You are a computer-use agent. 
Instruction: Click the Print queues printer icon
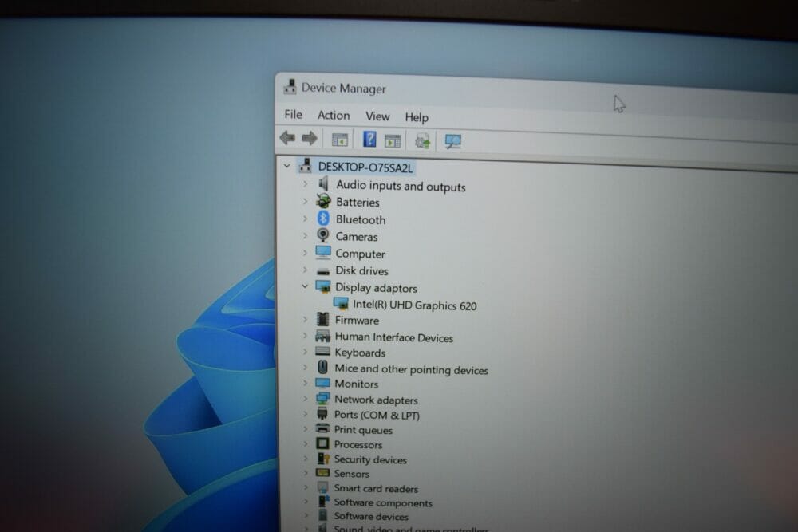point(322,429)
